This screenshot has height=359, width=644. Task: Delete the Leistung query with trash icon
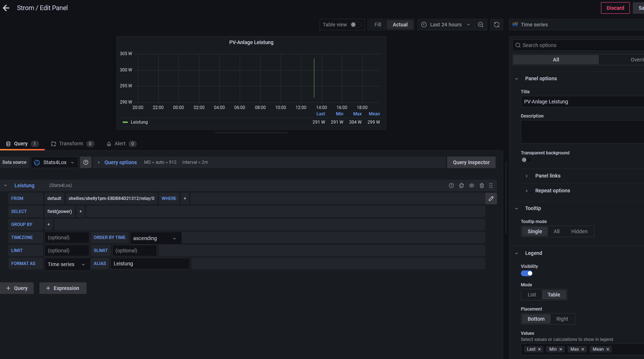(481, 185)
